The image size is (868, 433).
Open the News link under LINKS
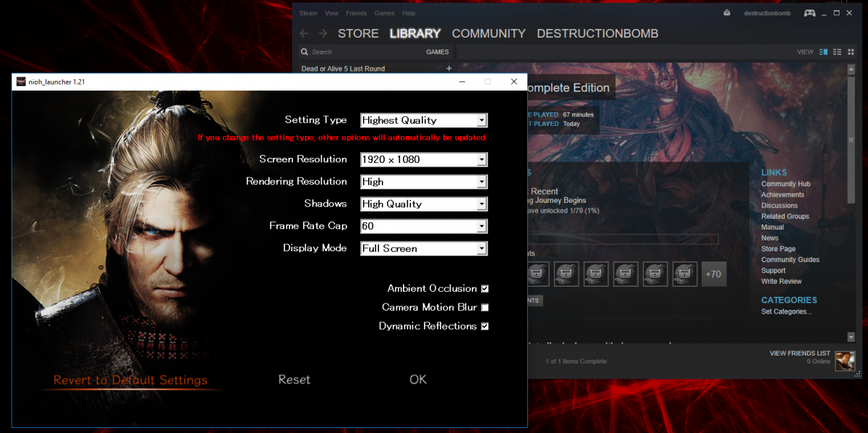point(770,238)
